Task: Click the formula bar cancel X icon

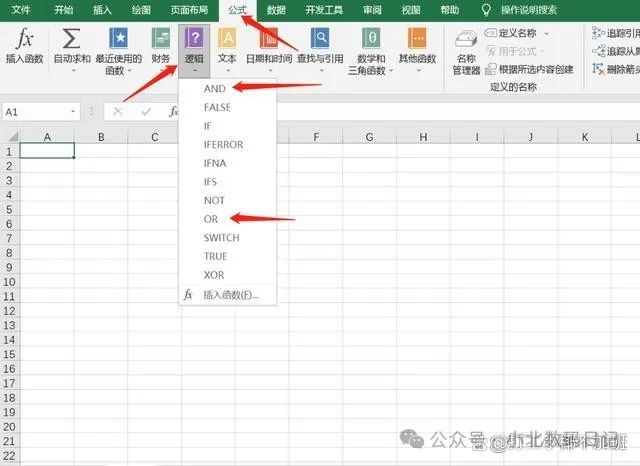Action: coord(118,111)
